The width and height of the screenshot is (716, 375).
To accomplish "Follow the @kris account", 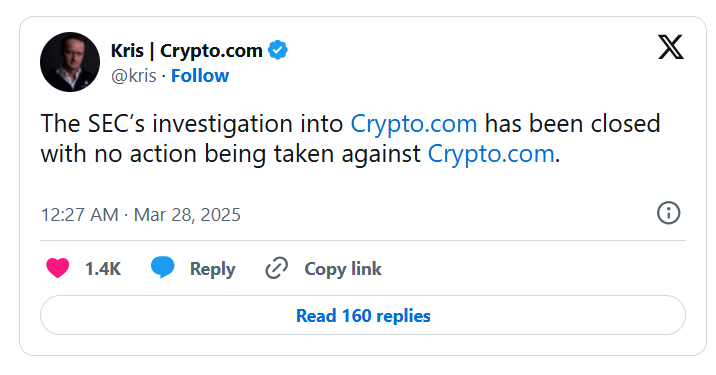I will [200, 76].
